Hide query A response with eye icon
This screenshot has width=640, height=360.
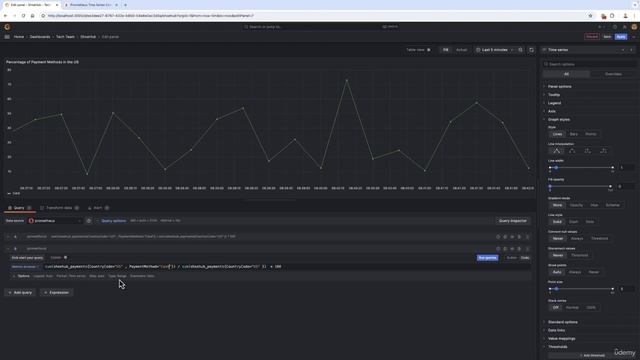click(x=512, y=237)
